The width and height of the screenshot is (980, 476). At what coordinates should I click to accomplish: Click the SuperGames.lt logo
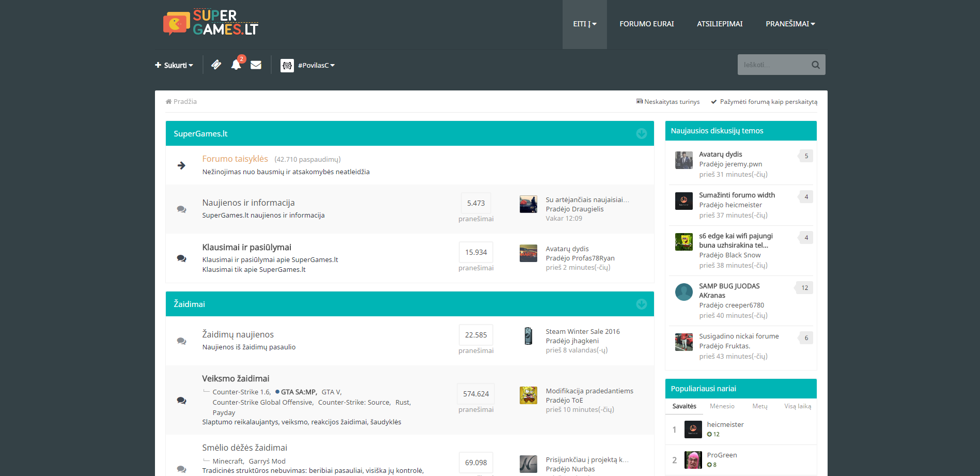pyautogui.click(x=211, y=23)
